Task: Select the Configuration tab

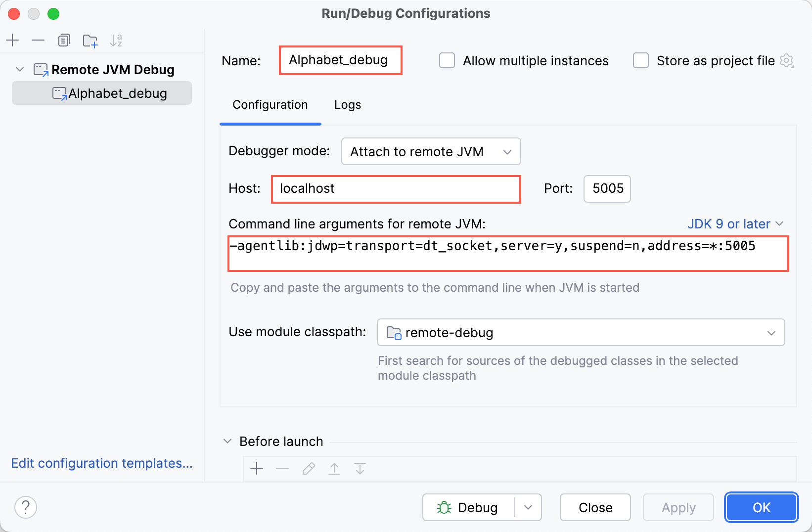Action: point(270,105)
